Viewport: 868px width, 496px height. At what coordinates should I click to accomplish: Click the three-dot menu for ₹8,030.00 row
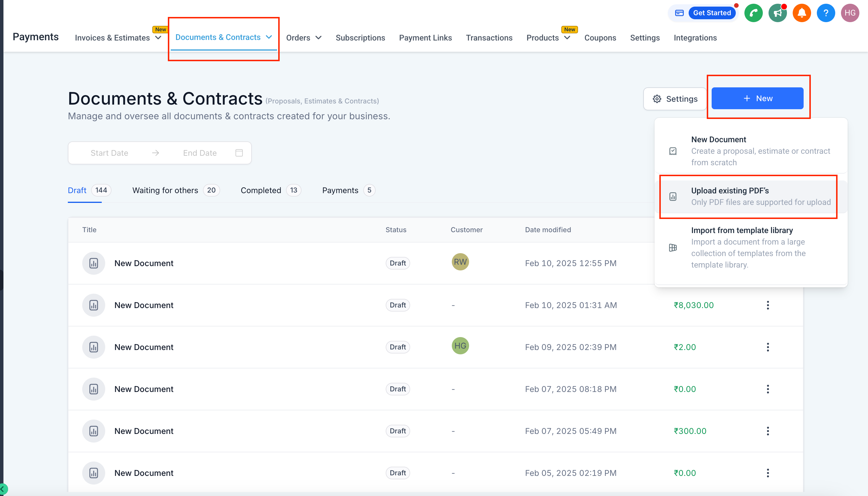tap(767, 305)
